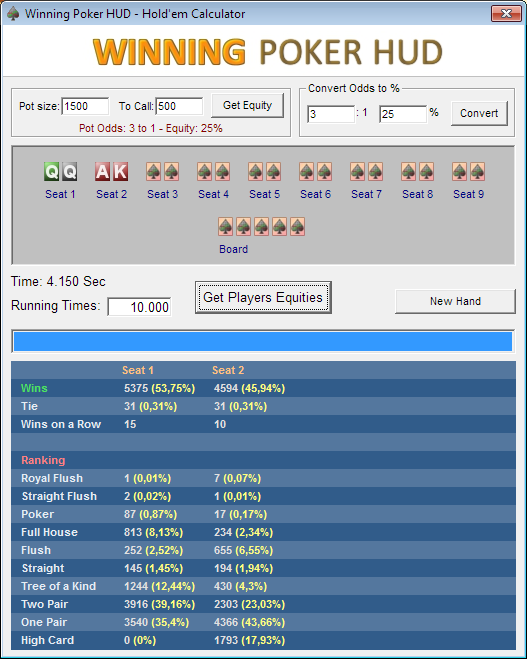Click the odds ratio field showing 3
Viewport: 527px width, 659px height.
coord(331,114)
